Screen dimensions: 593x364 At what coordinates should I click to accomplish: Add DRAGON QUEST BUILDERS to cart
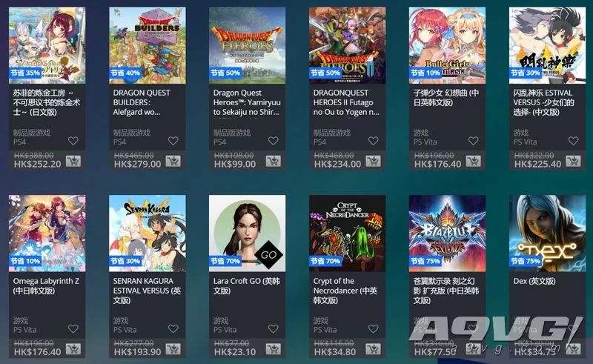pyautogui.click(x=173, y=161)
